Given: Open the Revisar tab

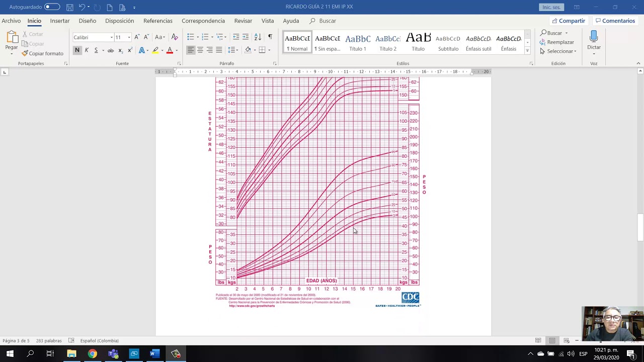Looking at the screenshot, I should pos(243,21).
